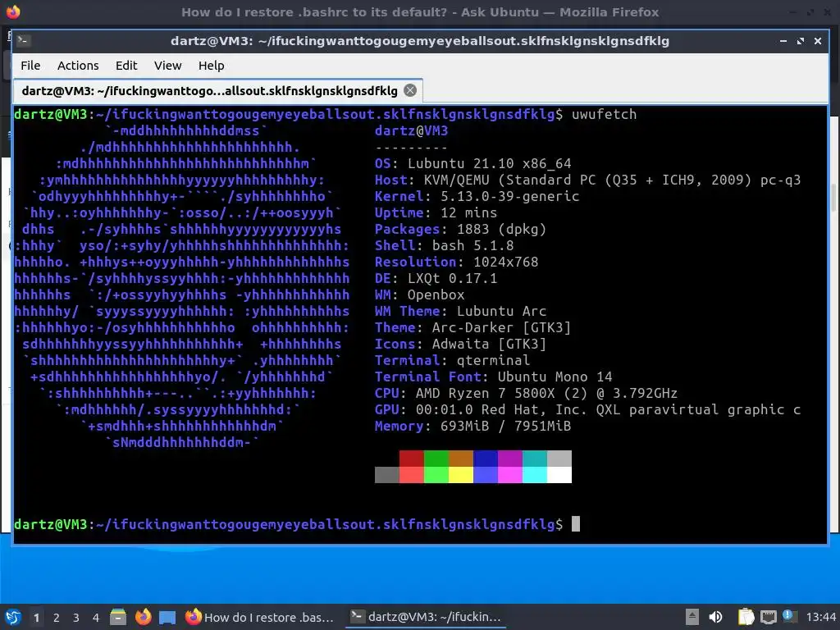Click the 'Host: KVM/QEMU' line

pyautogui.click(x=587, y=180)
